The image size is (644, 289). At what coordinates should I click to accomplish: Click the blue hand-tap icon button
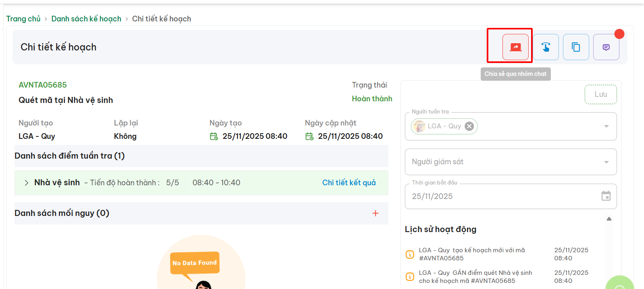546,47
